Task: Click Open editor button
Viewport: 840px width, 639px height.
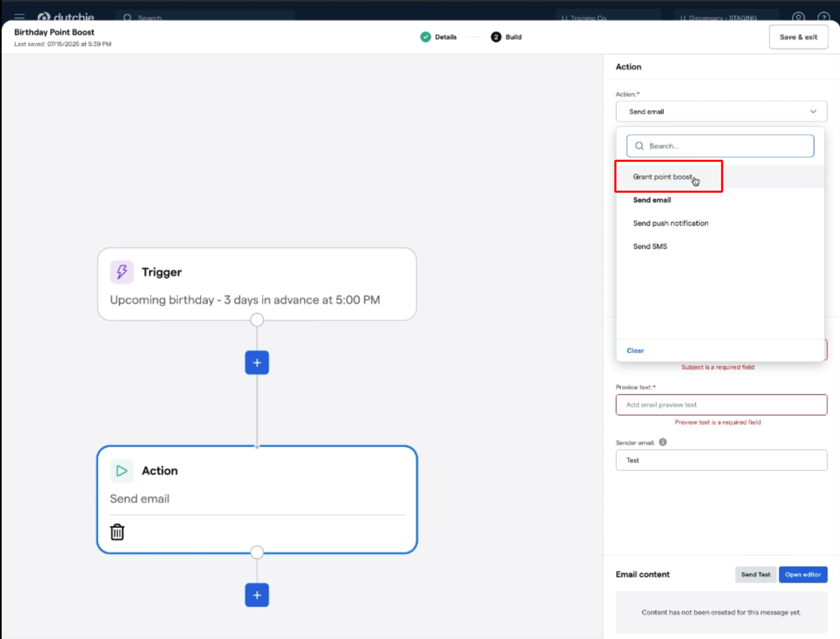Action: pos(803,574)
